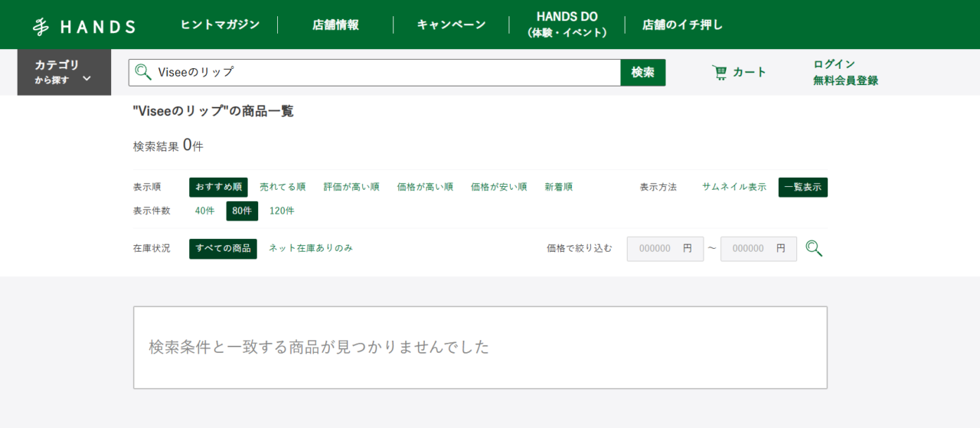Image resolution: width=980 pixels, height=428 pixels.
Task: Click the 無料会員登録 link
Action: [846, 80]
